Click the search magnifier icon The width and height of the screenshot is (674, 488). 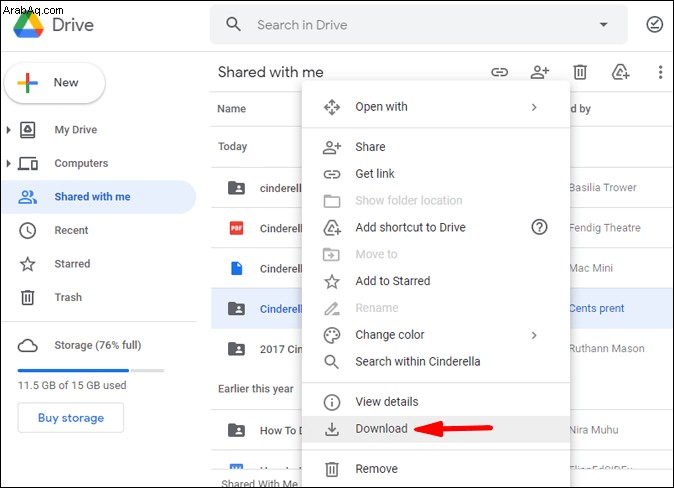pos(233,25)
